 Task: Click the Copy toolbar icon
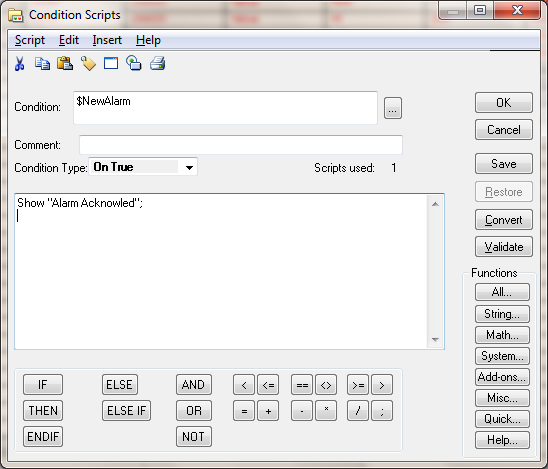(x=42, y=64)
